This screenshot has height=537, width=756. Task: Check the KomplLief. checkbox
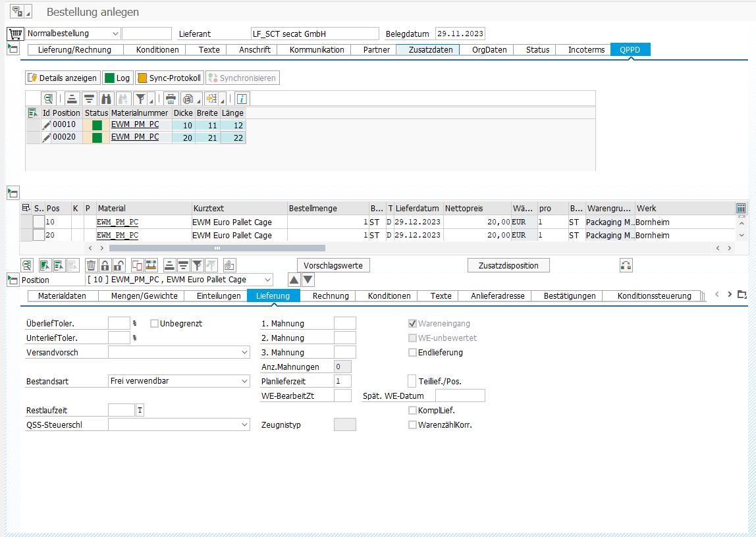click(x=413, y=411)
